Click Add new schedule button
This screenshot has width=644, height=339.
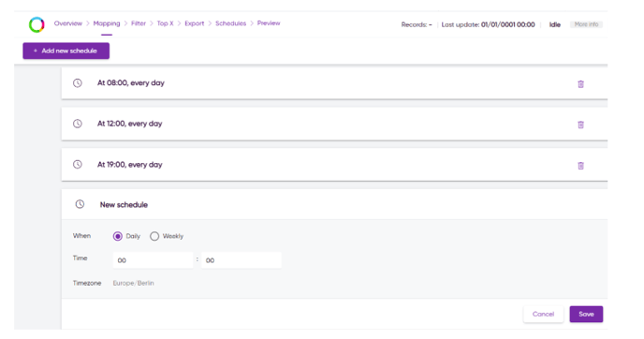(x=66, y=51)
